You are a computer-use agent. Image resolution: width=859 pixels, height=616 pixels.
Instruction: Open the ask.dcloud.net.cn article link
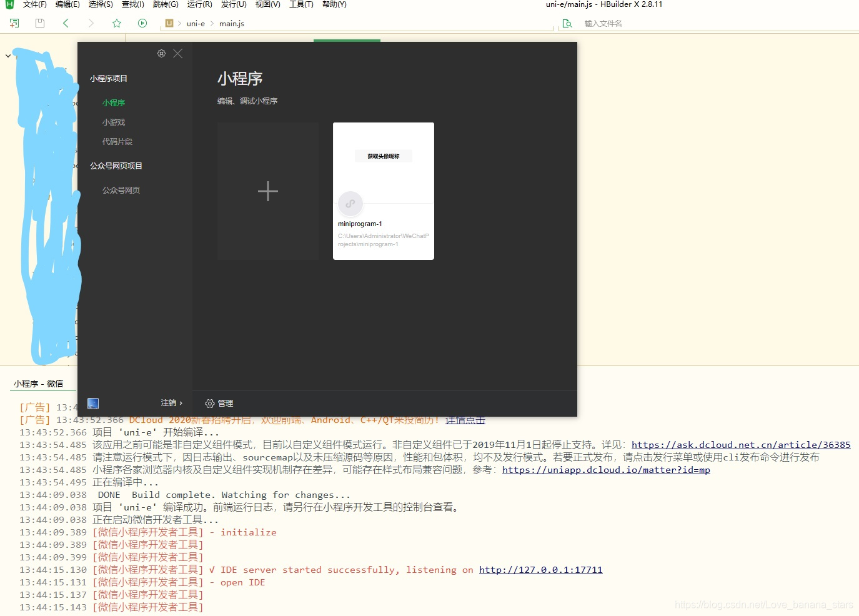741,445
